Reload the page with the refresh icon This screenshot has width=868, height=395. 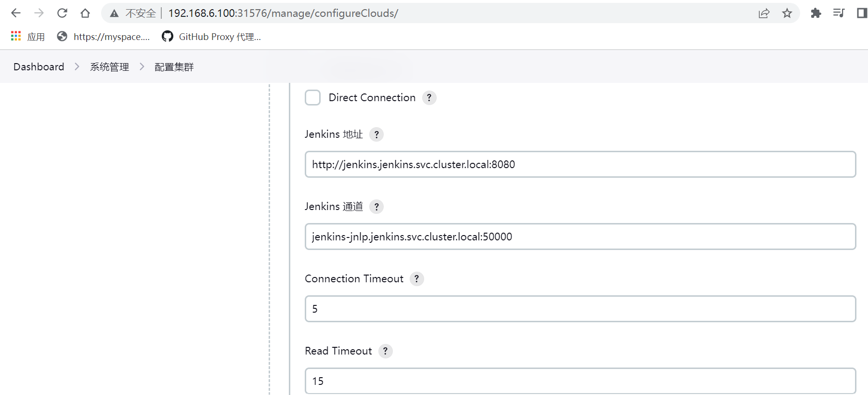pos(62,13)
